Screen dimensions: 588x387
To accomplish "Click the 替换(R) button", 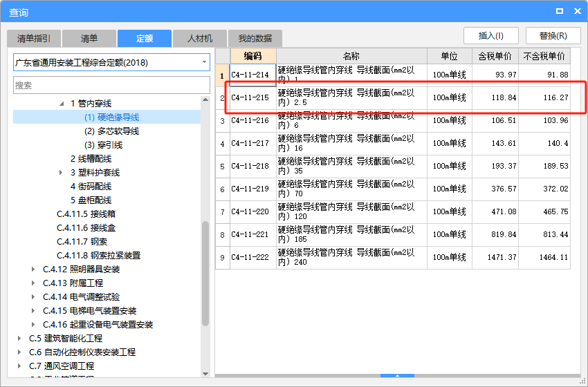I will 553,36.
